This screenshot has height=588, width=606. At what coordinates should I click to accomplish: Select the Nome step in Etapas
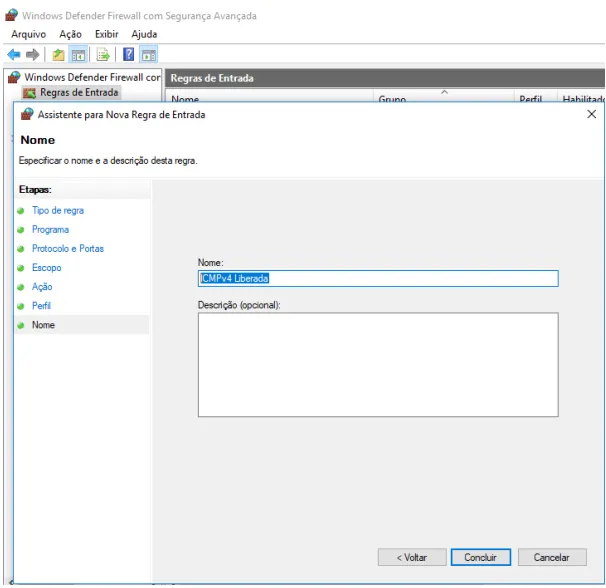[x=43, y=325]
